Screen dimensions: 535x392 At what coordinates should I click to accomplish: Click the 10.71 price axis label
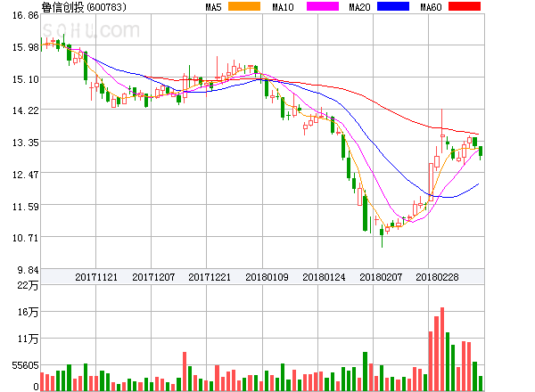tap(26, 238)
